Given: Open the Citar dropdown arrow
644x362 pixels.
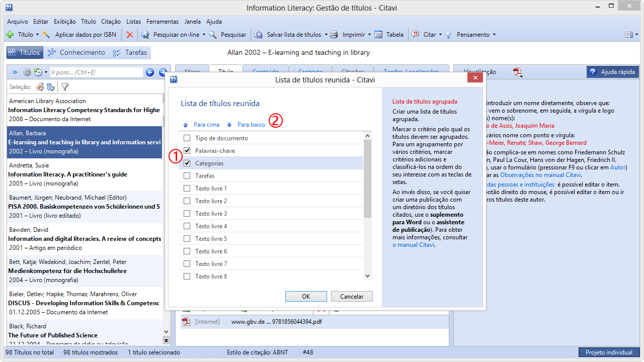Looking at the screenshot, I should click(x=440, y=35).
